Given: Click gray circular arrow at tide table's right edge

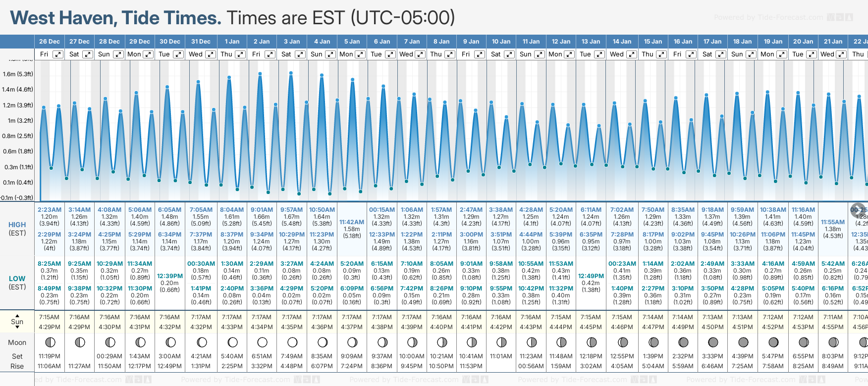Looking at the screenshot, I should [858, 209].
